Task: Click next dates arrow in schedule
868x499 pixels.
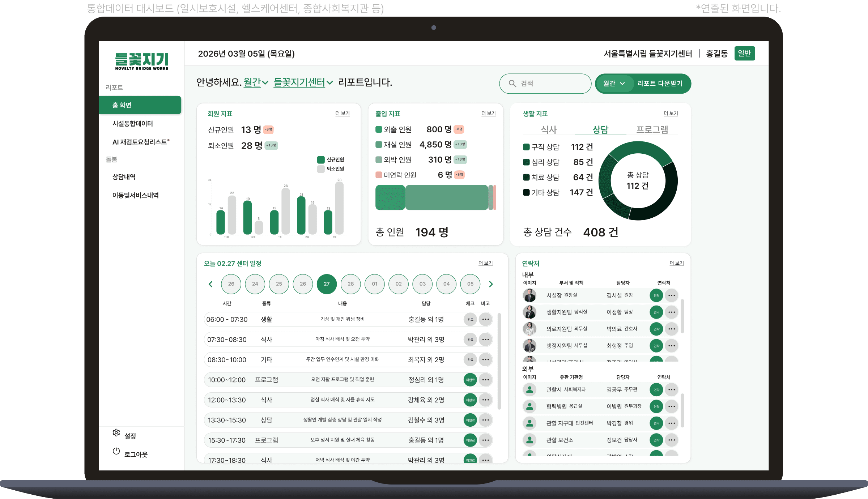Action: 491,284
